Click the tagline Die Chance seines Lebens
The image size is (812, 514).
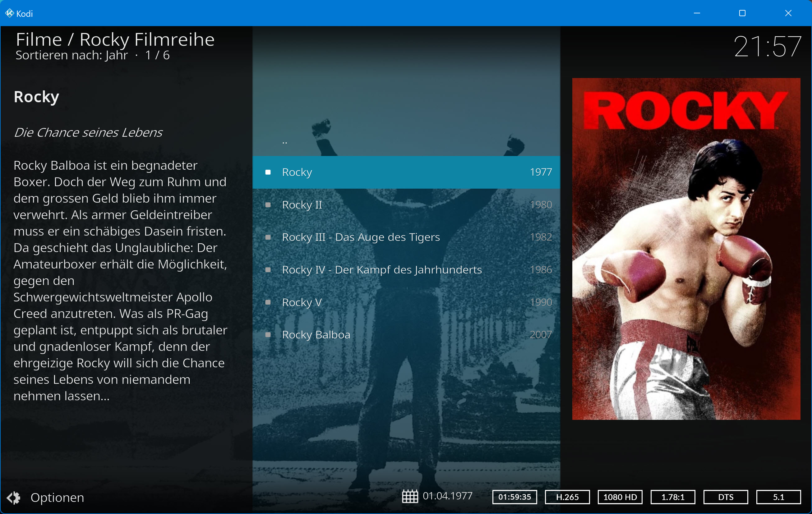(x=88, y=133)
